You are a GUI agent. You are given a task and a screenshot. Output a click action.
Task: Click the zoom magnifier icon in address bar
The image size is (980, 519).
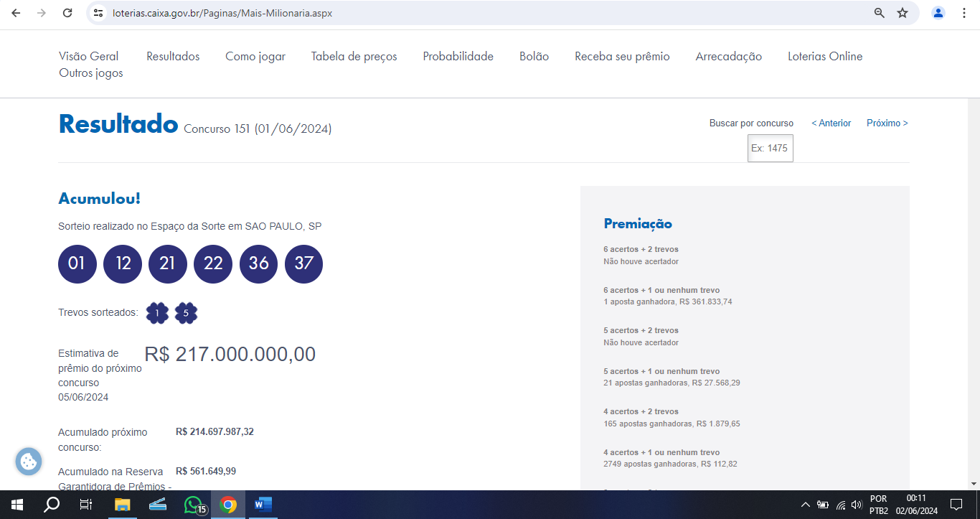tap(880, 13)
